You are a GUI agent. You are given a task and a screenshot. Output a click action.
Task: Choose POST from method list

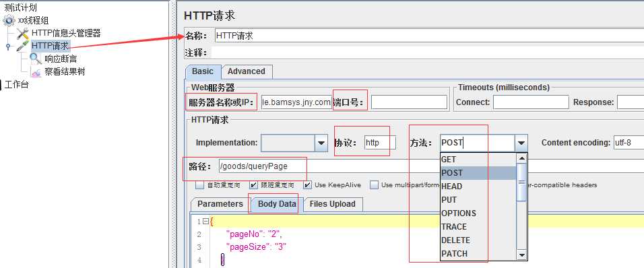(x=478, y=173)
